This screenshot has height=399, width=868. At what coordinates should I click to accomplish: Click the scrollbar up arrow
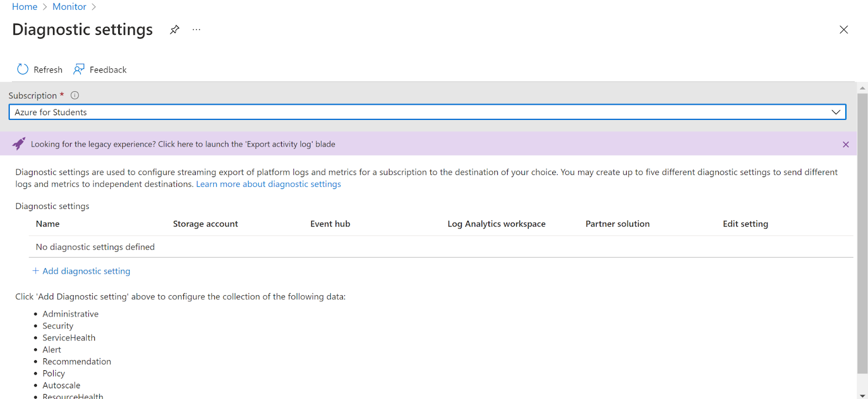coord(863,88)
